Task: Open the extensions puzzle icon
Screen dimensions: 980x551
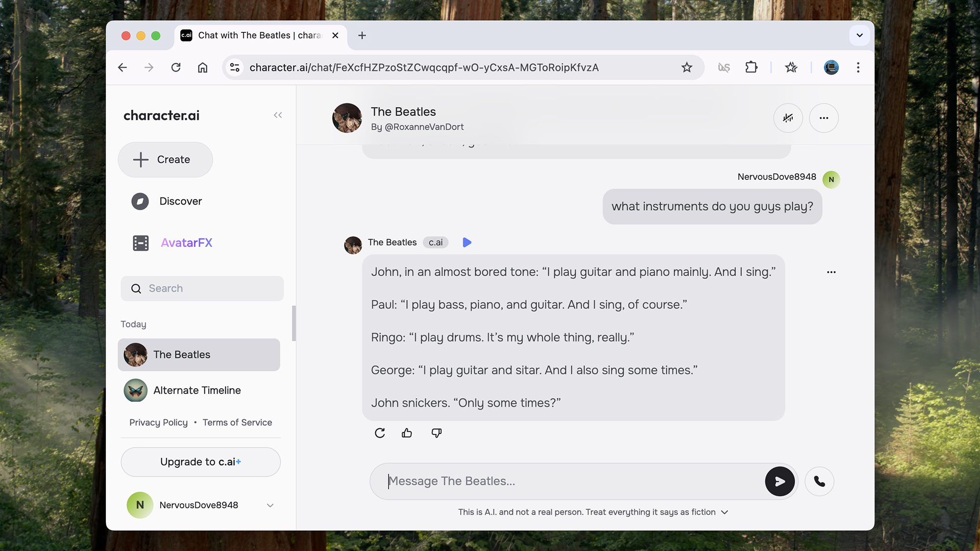Action: click(x=751, y=68)
